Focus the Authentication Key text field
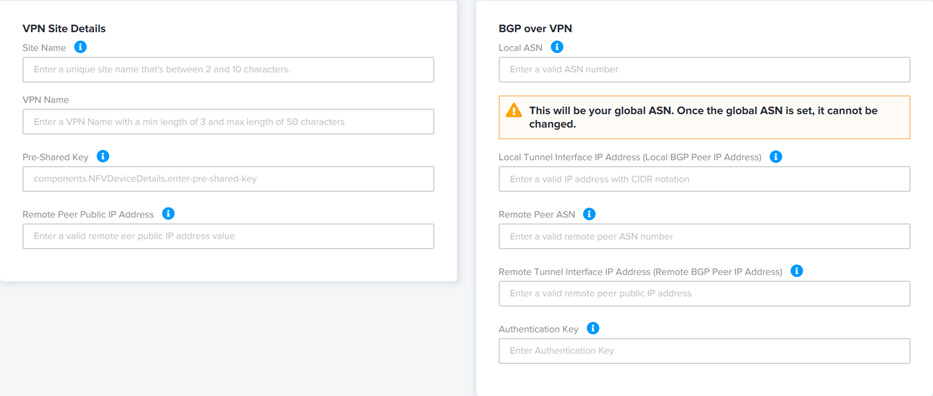933x396 pixels. coord(705,351)
